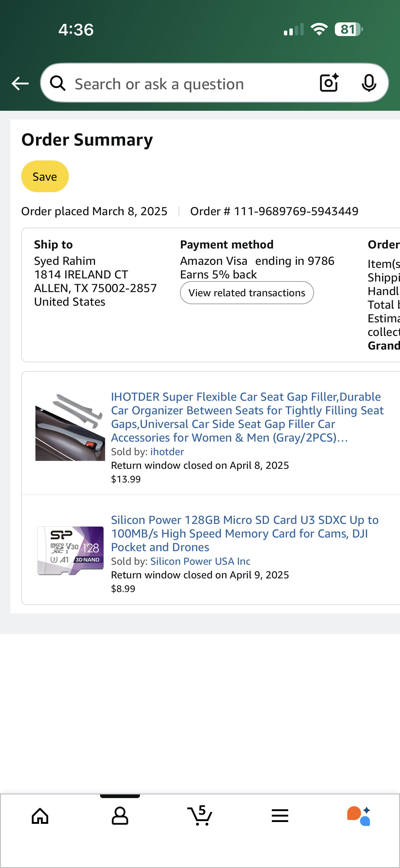This screenshot has width=400, height=868.
Task: Open the Silicon Power 128GB Micro SD link
Action: tap(245, 533)
